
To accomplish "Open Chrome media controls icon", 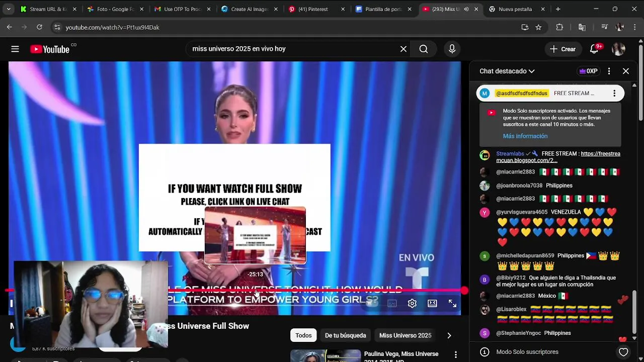I will click(x=604, y=27).
